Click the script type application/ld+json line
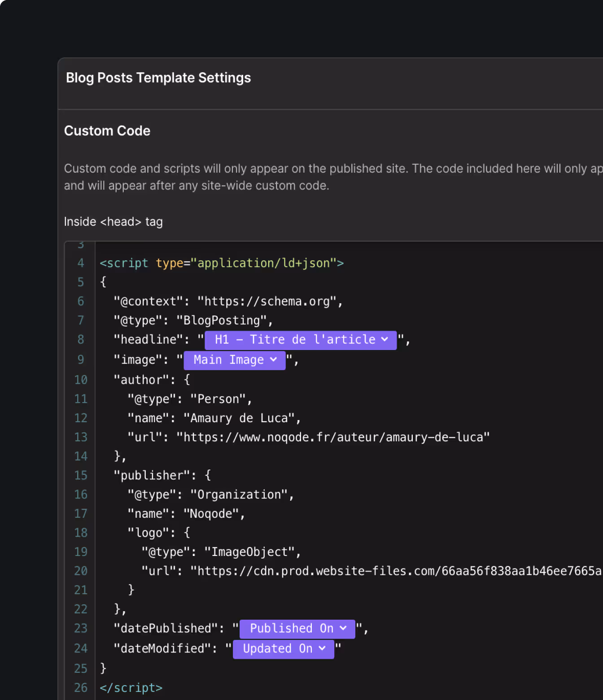This screenshot has width=603, height=700. 222,263
